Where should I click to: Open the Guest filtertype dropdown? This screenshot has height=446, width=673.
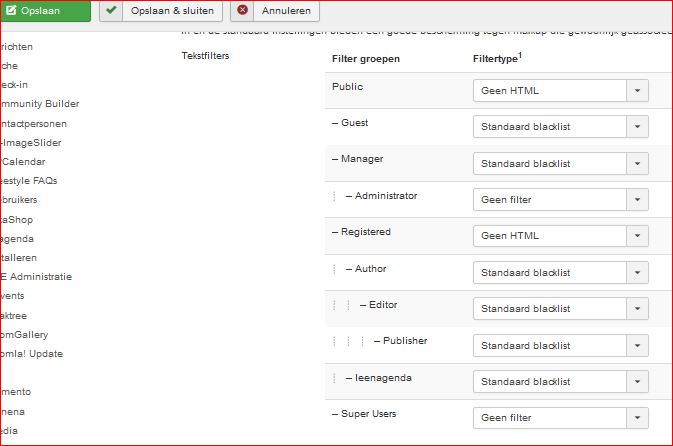561,127
